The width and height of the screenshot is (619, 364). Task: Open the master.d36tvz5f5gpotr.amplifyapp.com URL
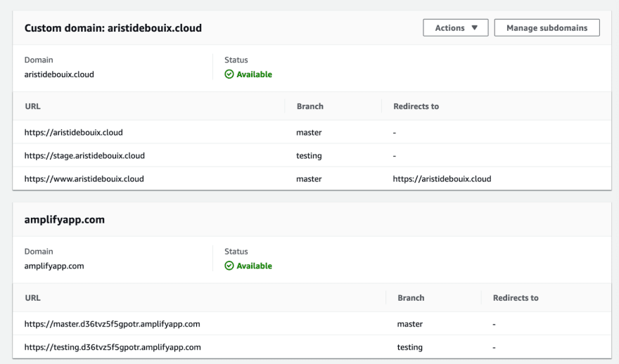[112, 324]
